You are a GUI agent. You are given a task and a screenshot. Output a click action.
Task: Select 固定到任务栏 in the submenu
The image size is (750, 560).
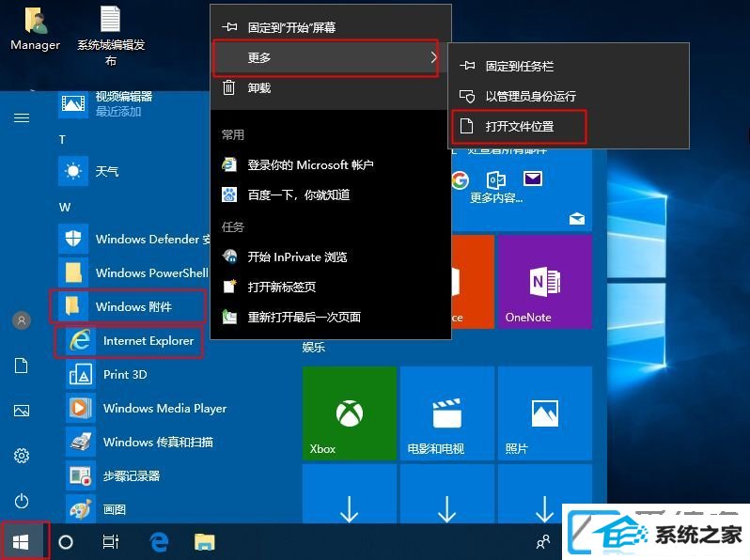pyautogui.click(x=569, y=66)
